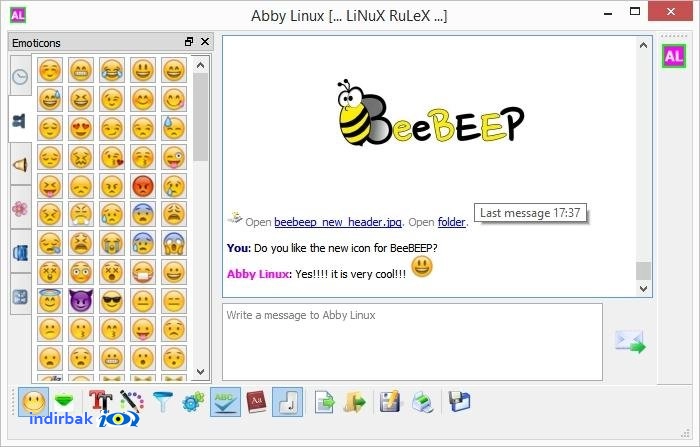Open chat settings gears icon
This screenshot has width=700, height=447.
coord(194,402)
